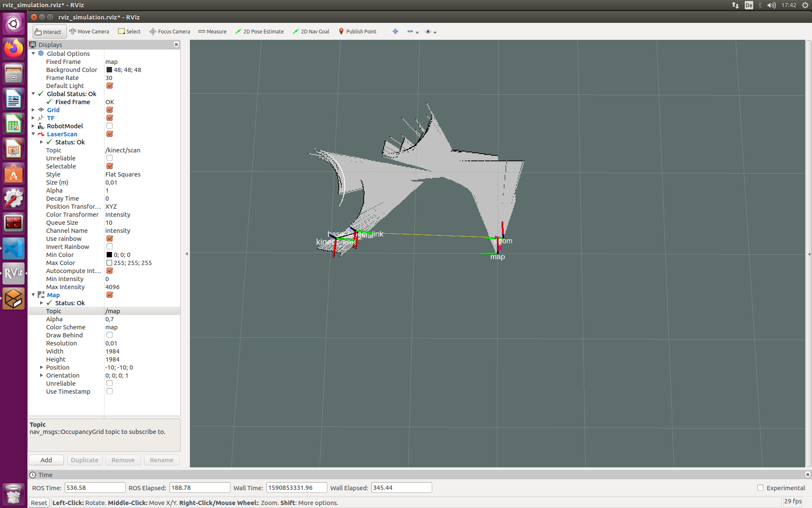This screenshot has width=812, height=508.
Task: Click the ROS Time field
Action: pos(95,488)
